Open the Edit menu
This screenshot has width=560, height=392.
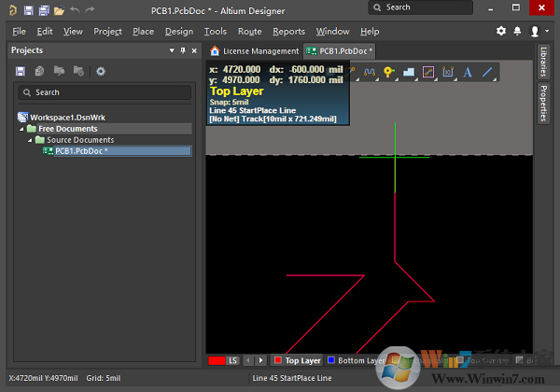pyautogui.click(x=45, y=32)
